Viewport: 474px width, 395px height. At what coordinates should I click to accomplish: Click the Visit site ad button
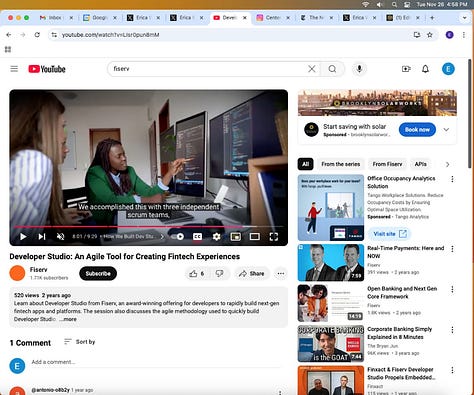click(390, 234)
